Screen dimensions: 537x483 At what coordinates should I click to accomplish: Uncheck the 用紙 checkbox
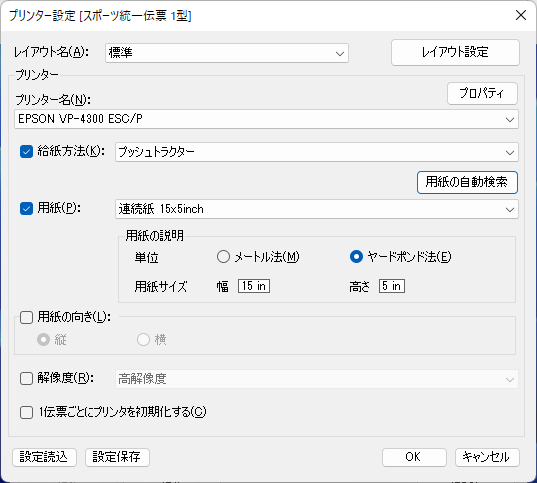pyautogui.click(x=26, y=208)
